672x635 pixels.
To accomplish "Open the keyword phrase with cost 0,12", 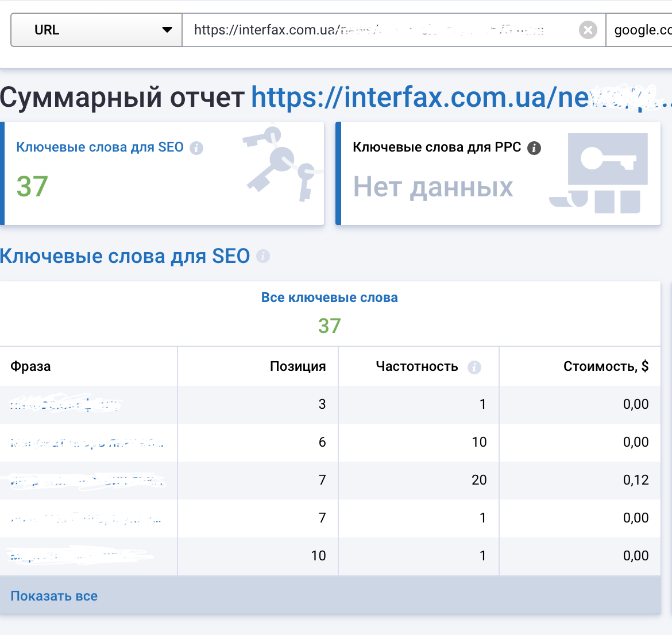I will point(86,481).
